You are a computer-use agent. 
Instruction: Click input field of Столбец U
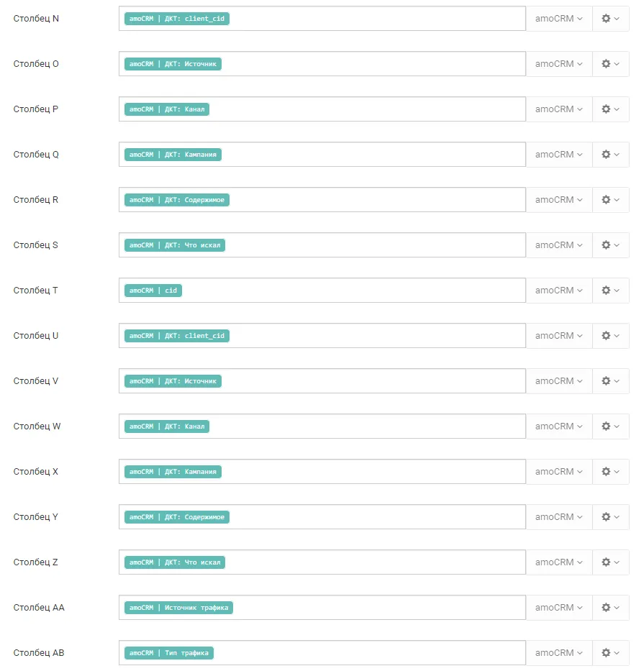[x=322, y=336]
